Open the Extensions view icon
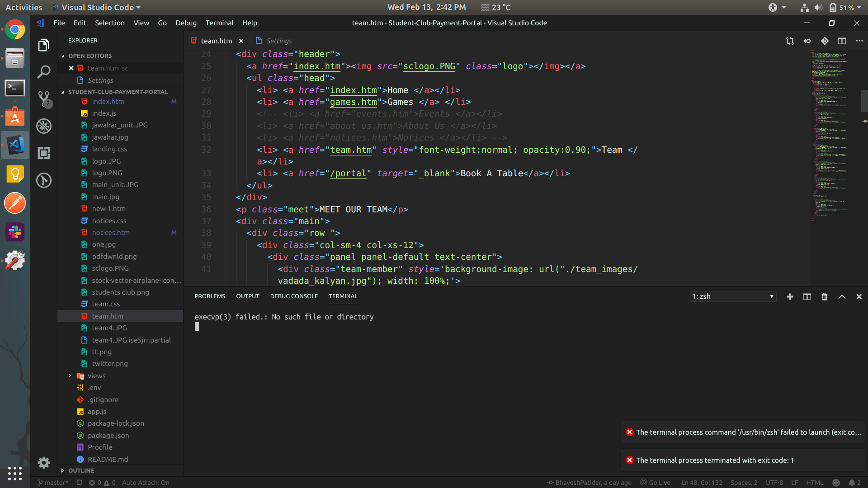The image size is (868, 488). click(x=44, y=153)
